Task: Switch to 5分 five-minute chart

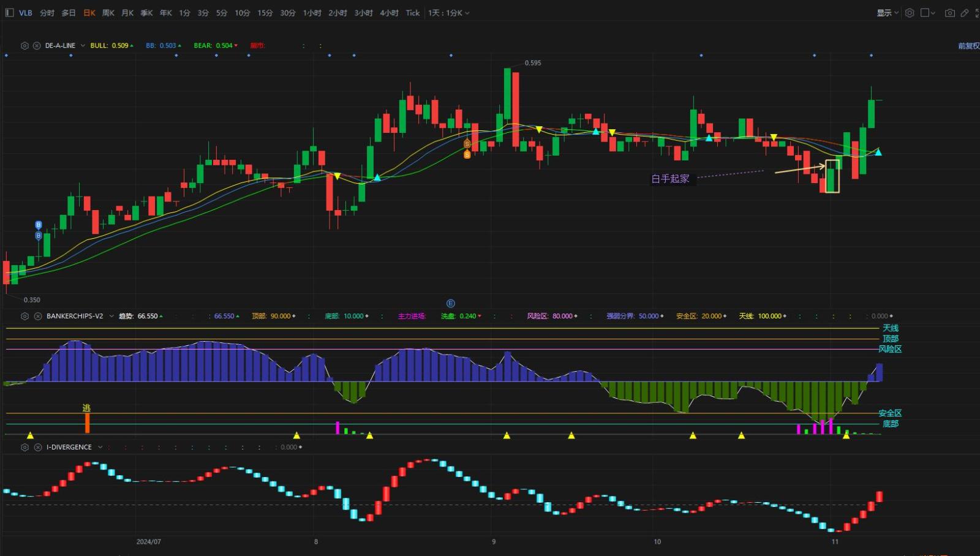Action: pyautogui.click(x=222, y=12)
